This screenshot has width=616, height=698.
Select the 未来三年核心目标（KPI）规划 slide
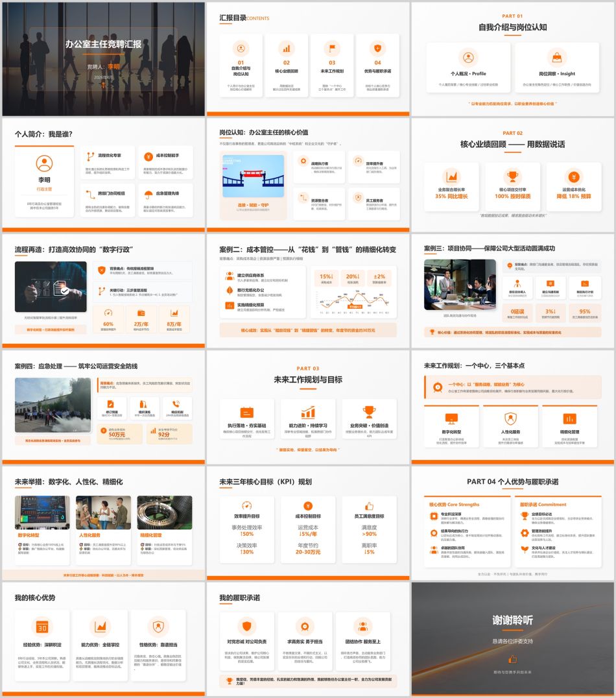click(x=308, y=523)
